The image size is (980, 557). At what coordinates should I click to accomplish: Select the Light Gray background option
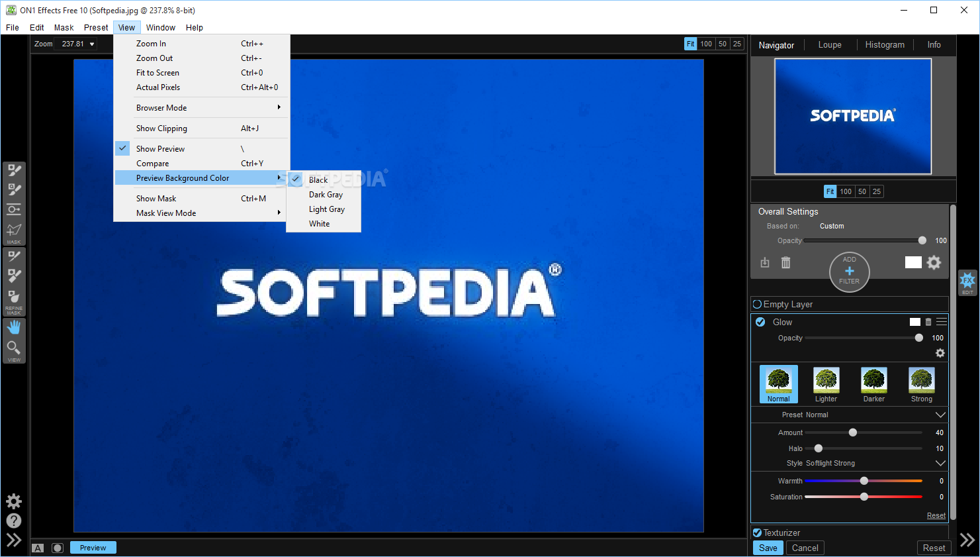coord(324,209)
